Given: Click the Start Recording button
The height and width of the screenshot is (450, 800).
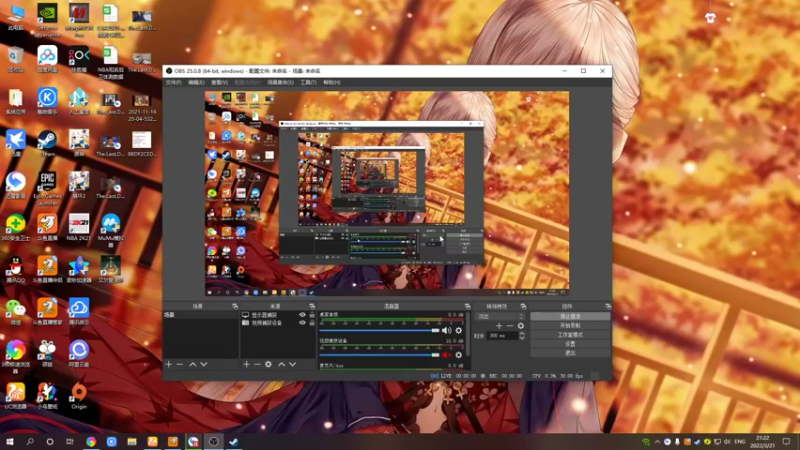Looking at the screenshot, I should (570, 326).
